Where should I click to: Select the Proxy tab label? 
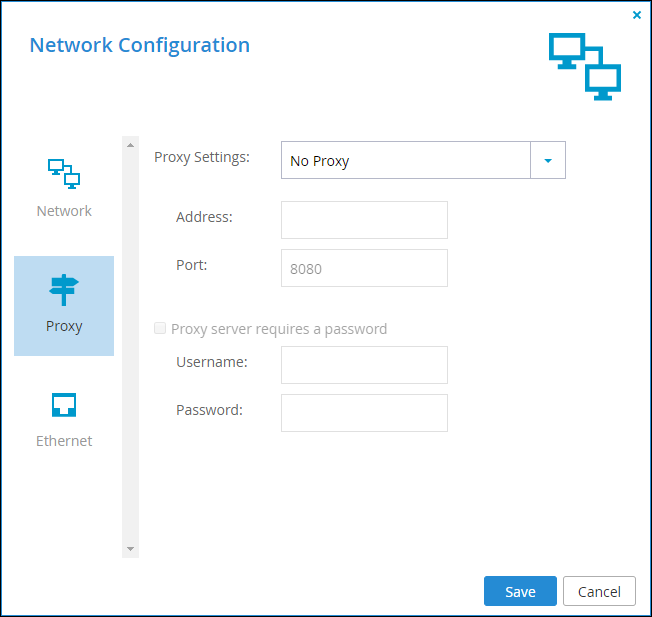[64, 326]
